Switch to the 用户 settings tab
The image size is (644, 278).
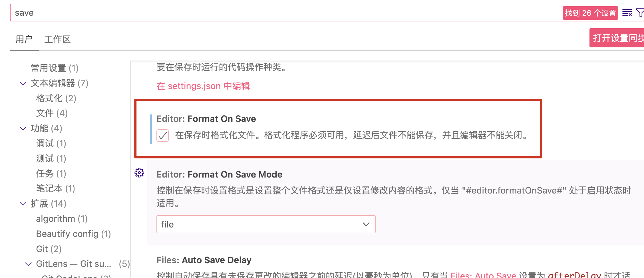[x=24, y=39]
